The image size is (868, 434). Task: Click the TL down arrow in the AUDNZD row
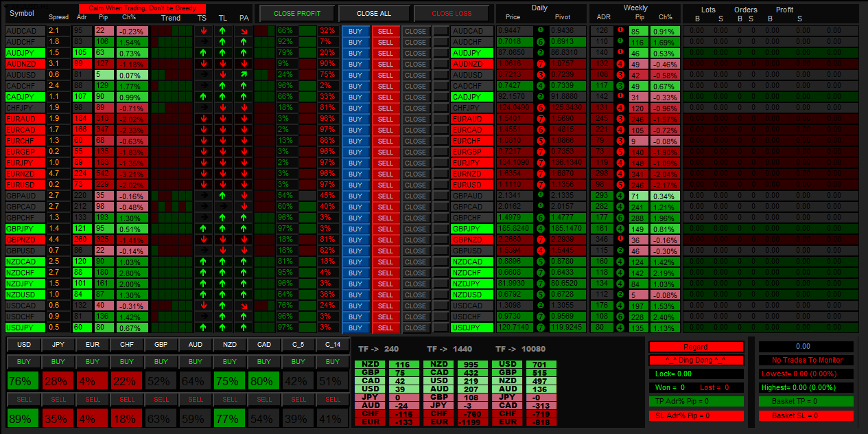click(223, 64)
